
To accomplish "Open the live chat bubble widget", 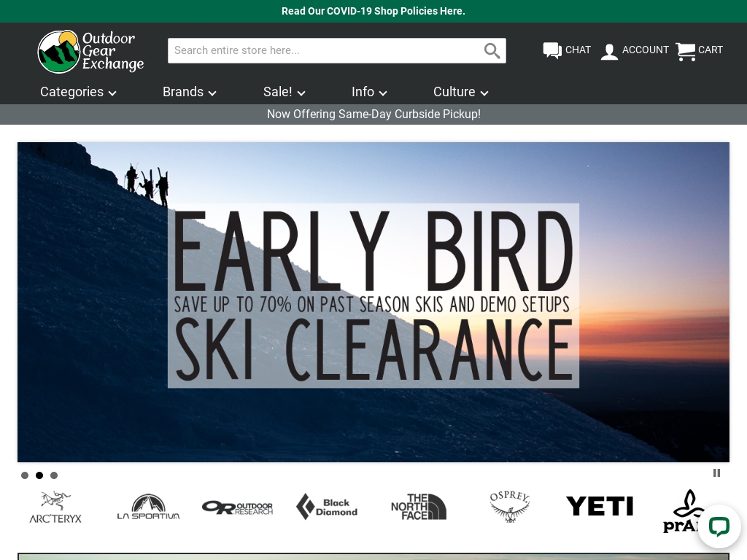I will click(x=719, y=526).
